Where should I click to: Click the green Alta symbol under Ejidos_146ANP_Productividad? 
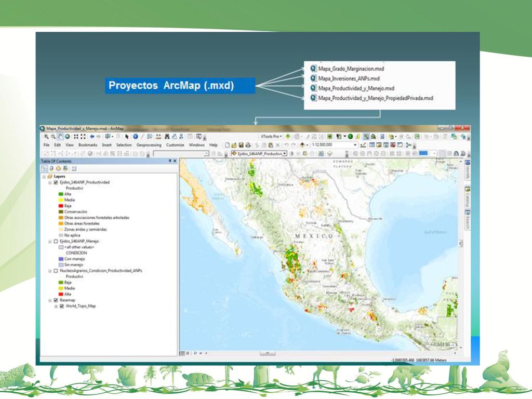point(61,194)
